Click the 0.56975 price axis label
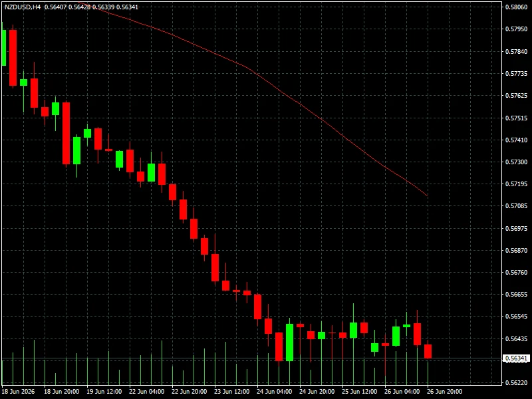Screen dimensions: 532x399 click(x=517, y=228)
